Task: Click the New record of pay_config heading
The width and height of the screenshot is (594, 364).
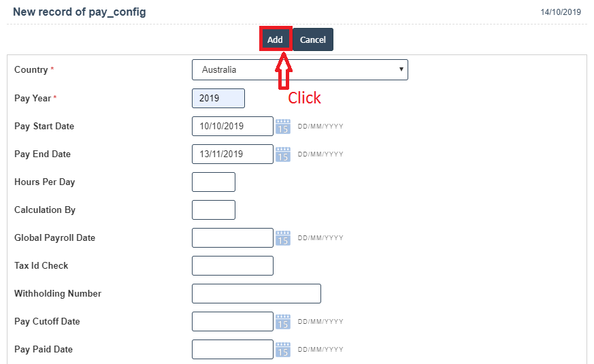Action: click(79, 12)
